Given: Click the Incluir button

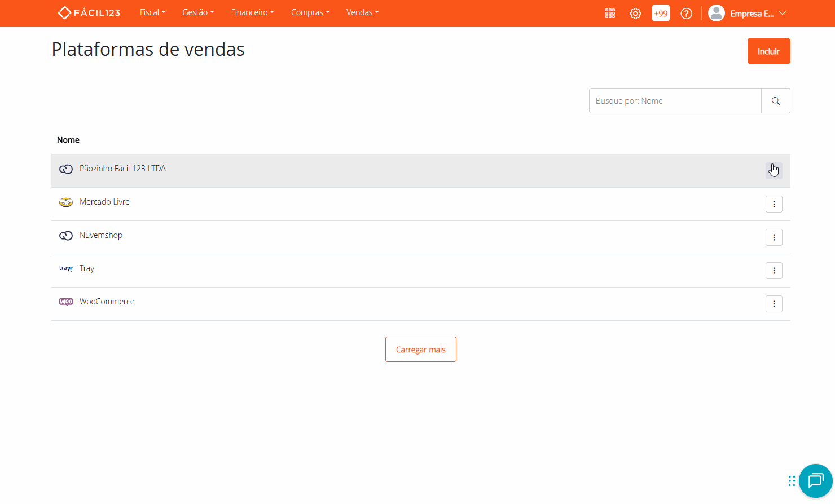Looking at the screenshot, I should tap(768, 51).
